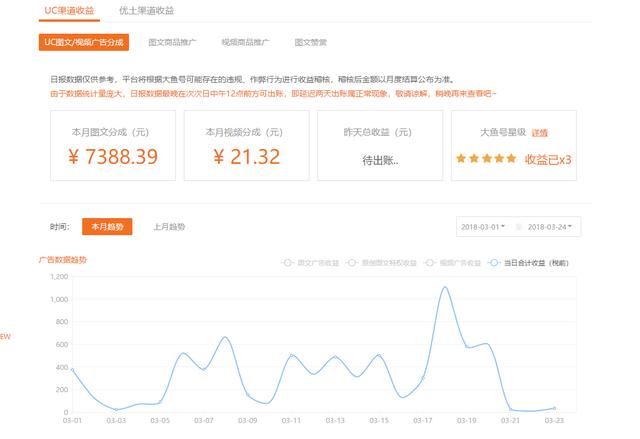Toggle the 图文广告收益 legend series
640x439 pixels.
point(311,263)
